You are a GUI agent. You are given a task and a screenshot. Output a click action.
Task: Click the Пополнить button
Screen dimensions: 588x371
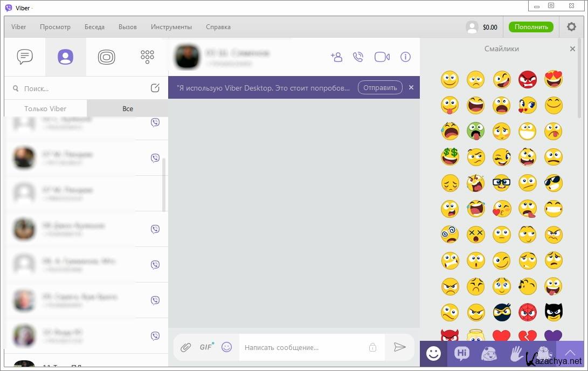530,27
